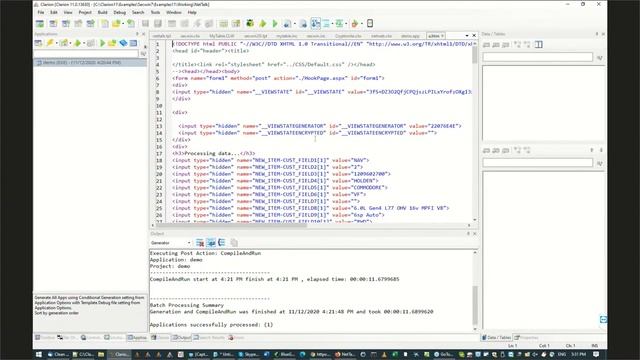Click the green play icon in Applications panel toolbar
The image size is (640, 360).
(x=102, y=43)
